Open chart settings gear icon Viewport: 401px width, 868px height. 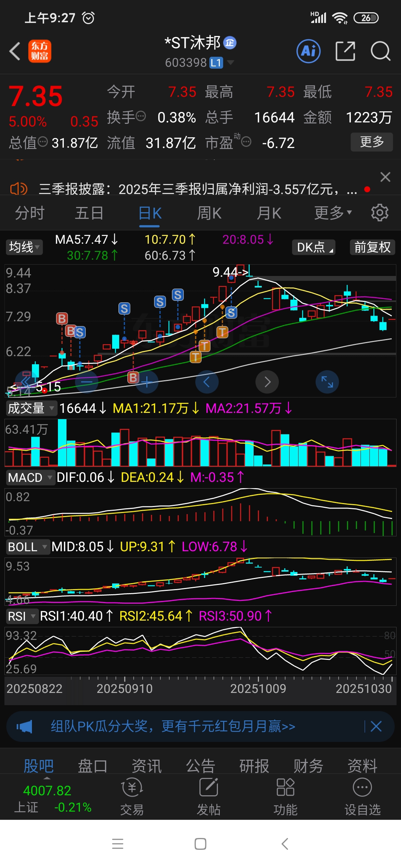(x=379, y=213)
